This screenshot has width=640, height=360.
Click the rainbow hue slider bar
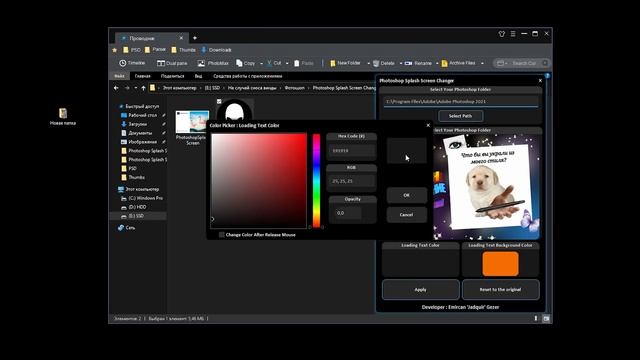[x=316, y=180]
